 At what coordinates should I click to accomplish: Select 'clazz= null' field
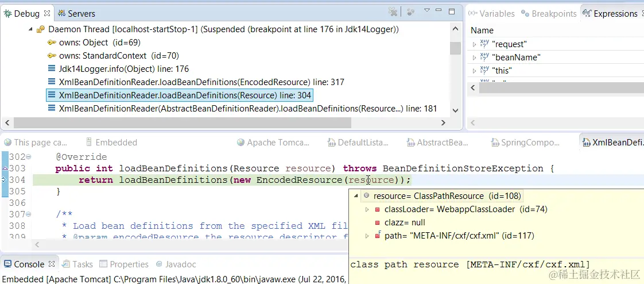405,222
